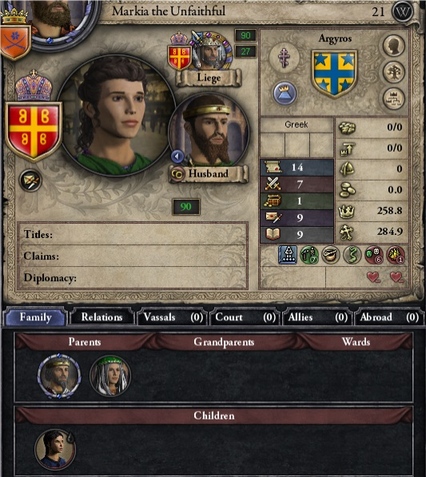Click the crowned blue government icon
Screen dimensions: 426x477
pyautogui.click(x=285, y=94)
